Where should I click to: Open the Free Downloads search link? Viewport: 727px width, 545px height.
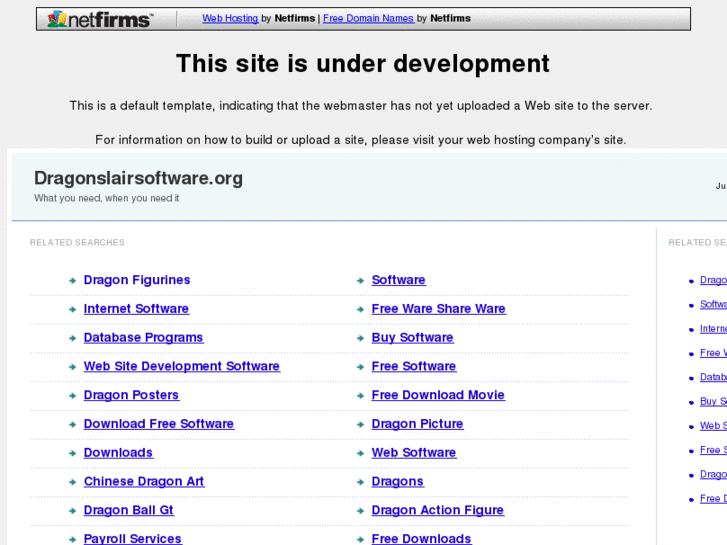tap(421, 539)
